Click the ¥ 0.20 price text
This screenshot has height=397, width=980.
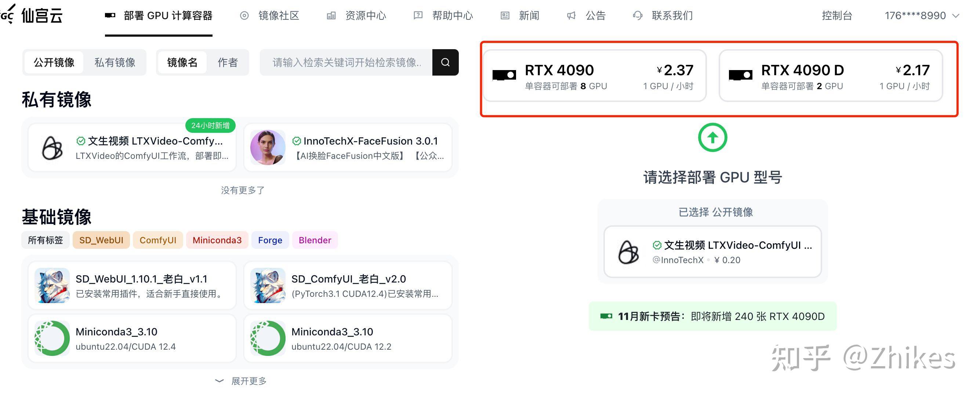click(727, 260)
